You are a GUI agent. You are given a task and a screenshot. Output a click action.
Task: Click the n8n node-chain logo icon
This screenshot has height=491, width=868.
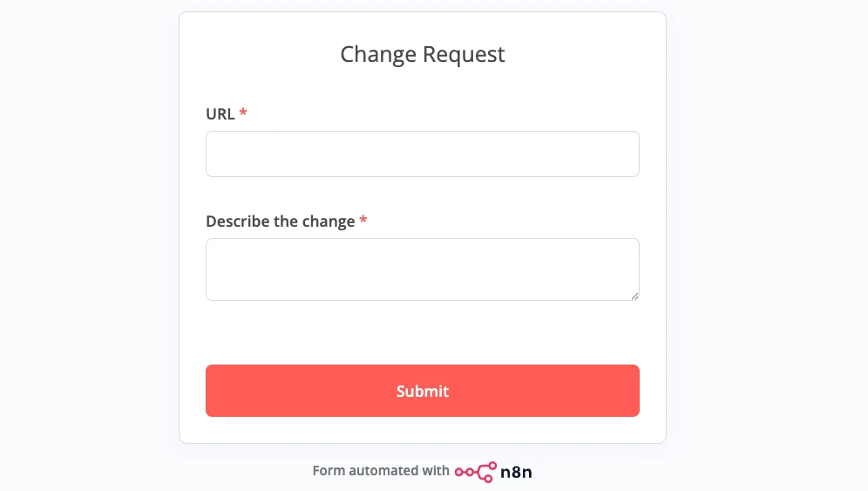[x=475, y=472]
